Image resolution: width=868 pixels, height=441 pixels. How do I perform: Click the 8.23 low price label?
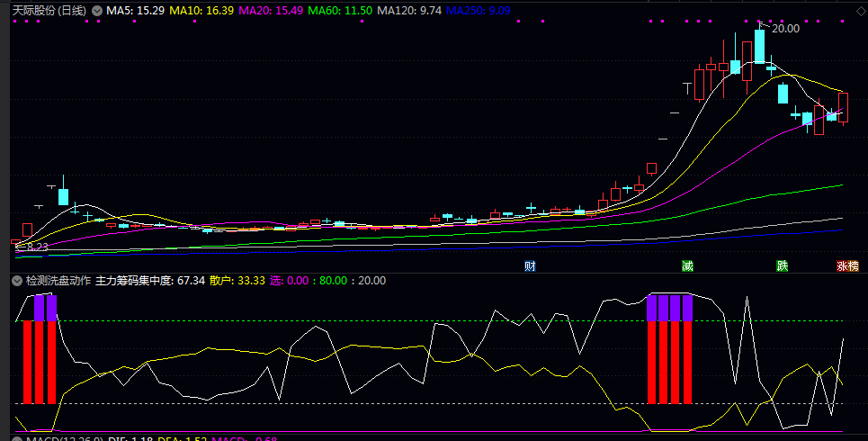(37, 247)
